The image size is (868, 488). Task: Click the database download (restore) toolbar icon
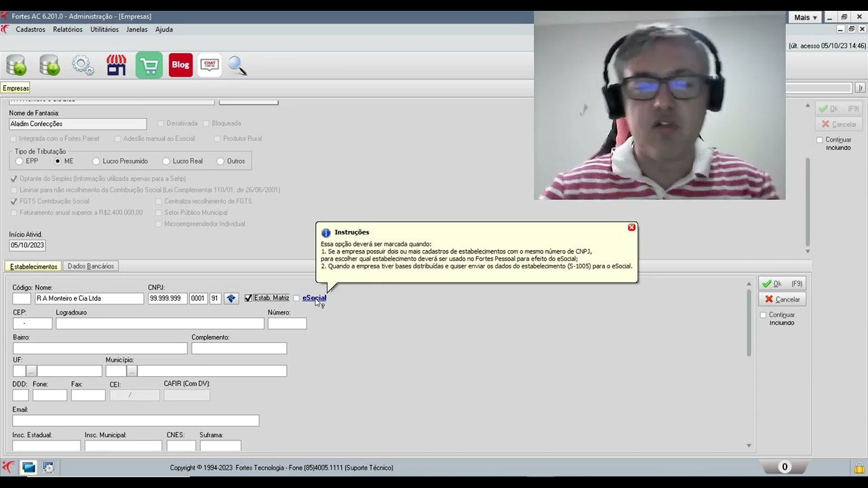coord(50,65)
